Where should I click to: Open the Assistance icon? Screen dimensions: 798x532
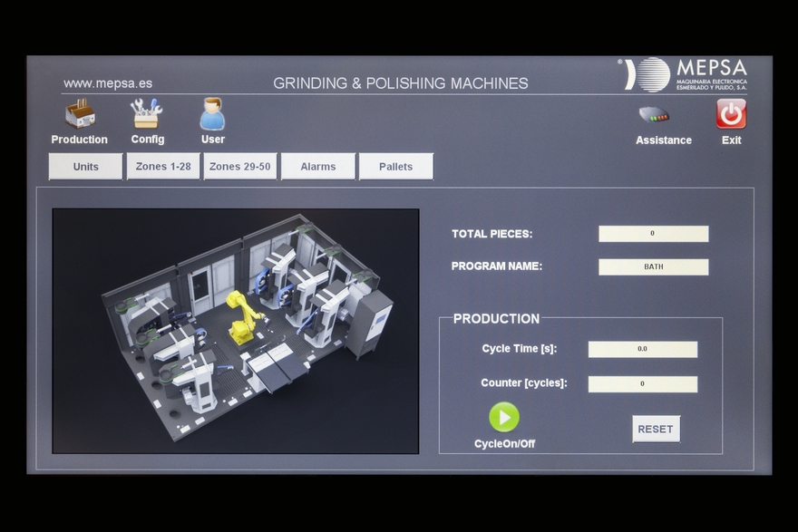click(654, 115)
